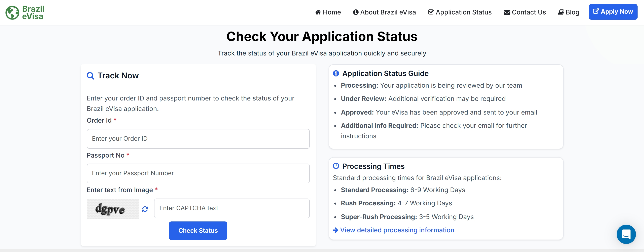Click the Home house icon
This screenshot has height=252, width=644.
click(318, 12)
